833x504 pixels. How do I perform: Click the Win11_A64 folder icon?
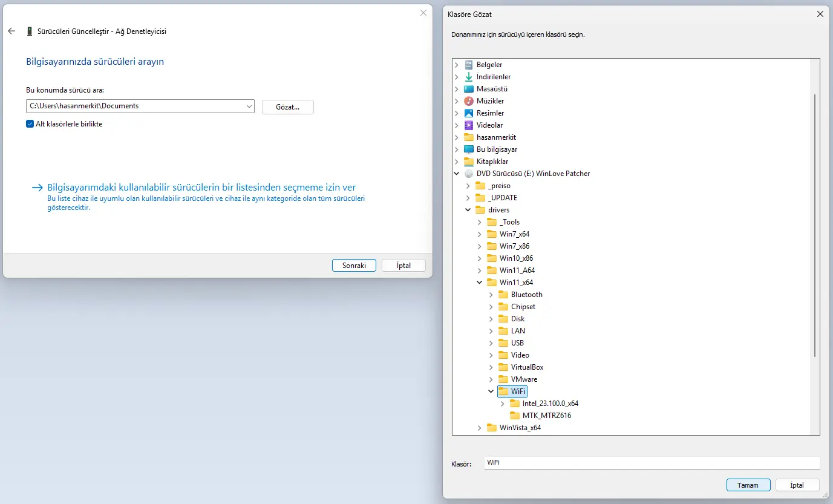coord(492,270)
